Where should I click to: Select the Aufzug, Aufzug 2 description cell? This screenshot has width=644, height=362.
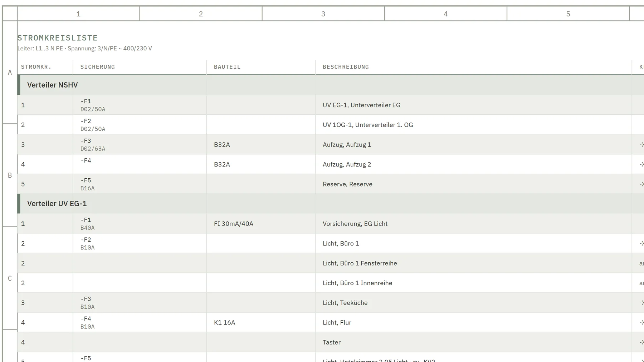473,164
